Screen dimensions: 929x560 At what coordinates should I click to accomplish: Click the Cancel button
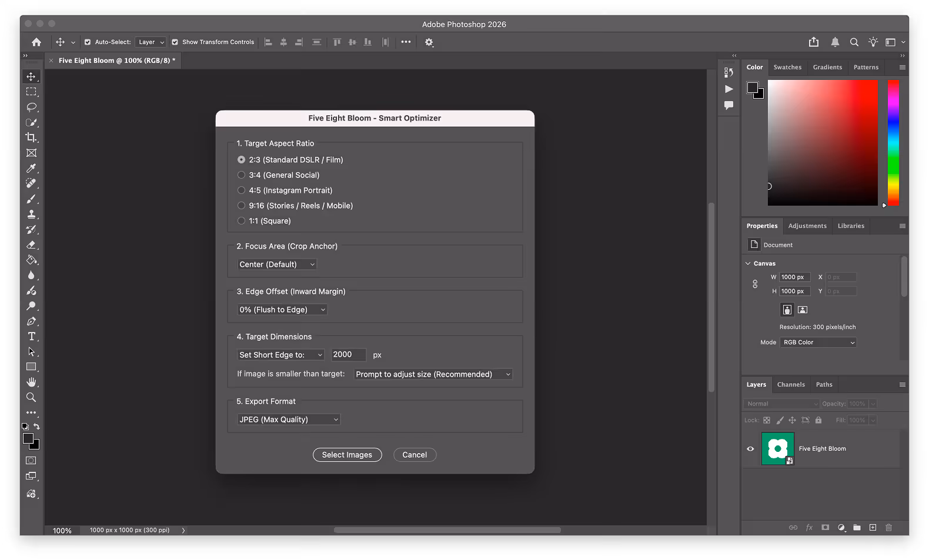click(415, 455)
